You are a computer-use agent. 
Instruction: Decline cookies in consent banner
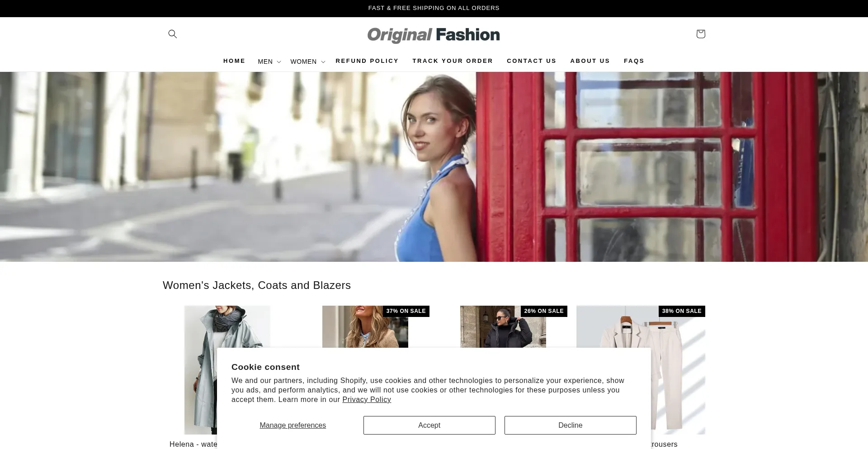tap(570, 425)
